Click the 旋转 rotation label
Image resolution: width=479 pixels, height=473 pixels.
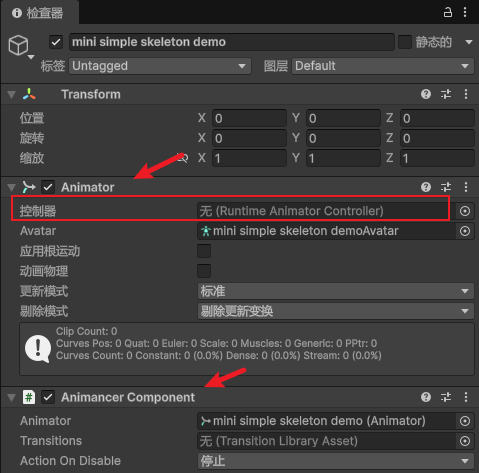(32, 138)
